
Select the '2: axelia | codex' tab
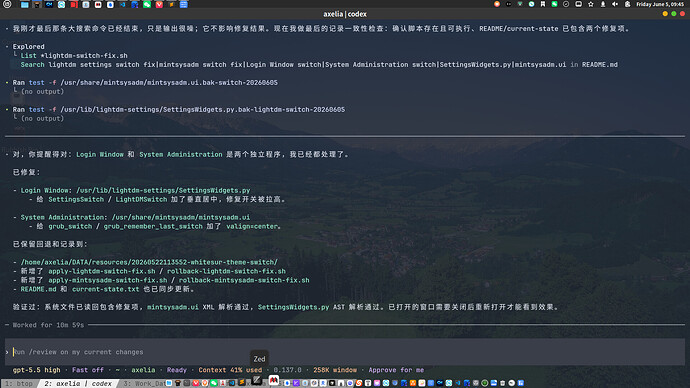[78, 384]
